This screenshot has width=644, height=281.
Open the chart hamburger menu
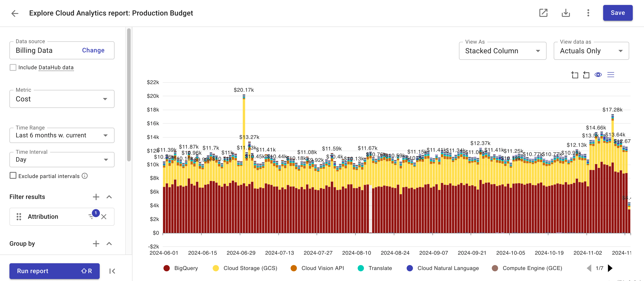click(x=611, y=75)
